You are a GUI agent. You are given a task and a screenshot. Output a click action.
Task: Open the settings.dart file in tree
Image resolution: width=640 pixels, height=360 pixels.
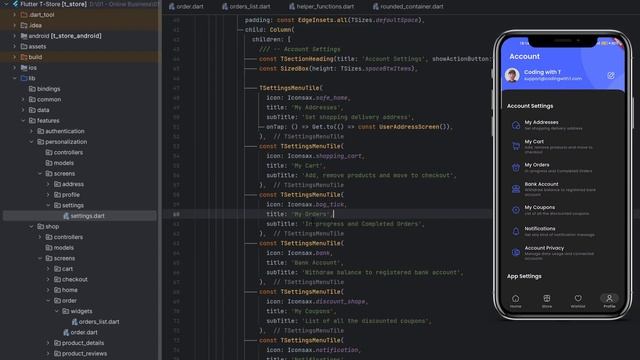(x=84, y=216)
